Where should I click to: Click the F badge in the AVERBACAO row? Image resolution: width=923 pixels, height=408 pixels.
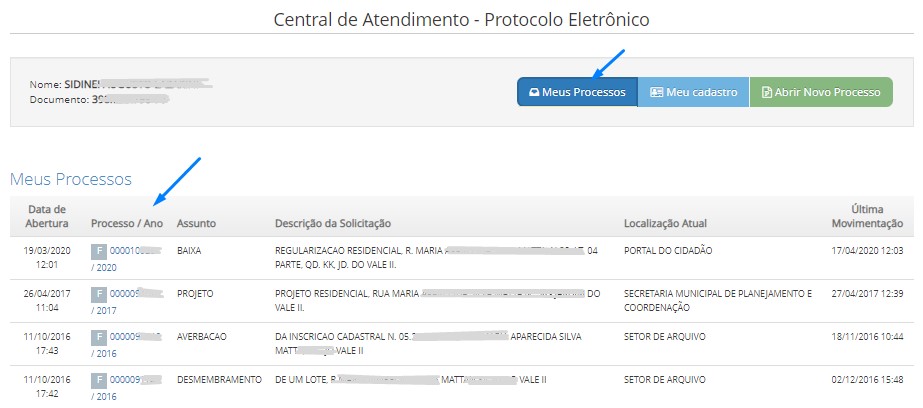[x=99, y=337]
